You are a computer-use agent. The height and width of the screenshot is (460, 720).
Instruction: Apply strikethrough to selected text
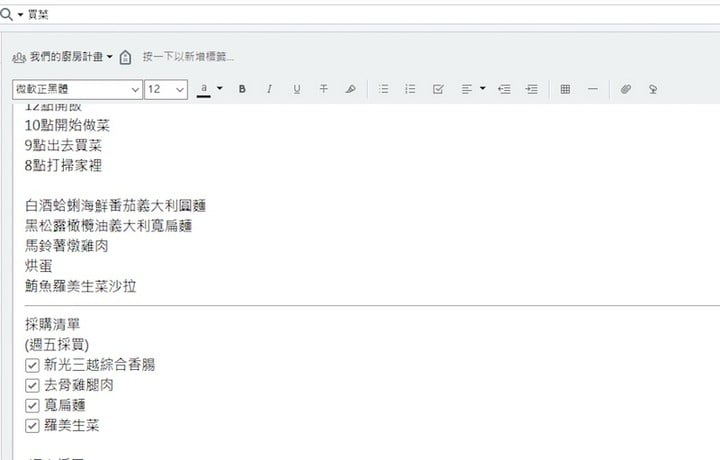click(x=323, y=89)
